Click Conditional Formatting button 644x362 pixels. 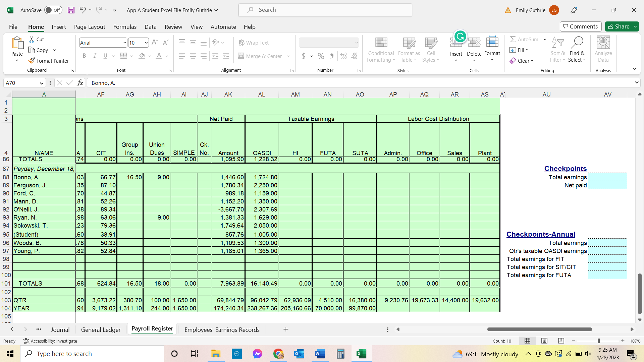[x=381, y=50]
